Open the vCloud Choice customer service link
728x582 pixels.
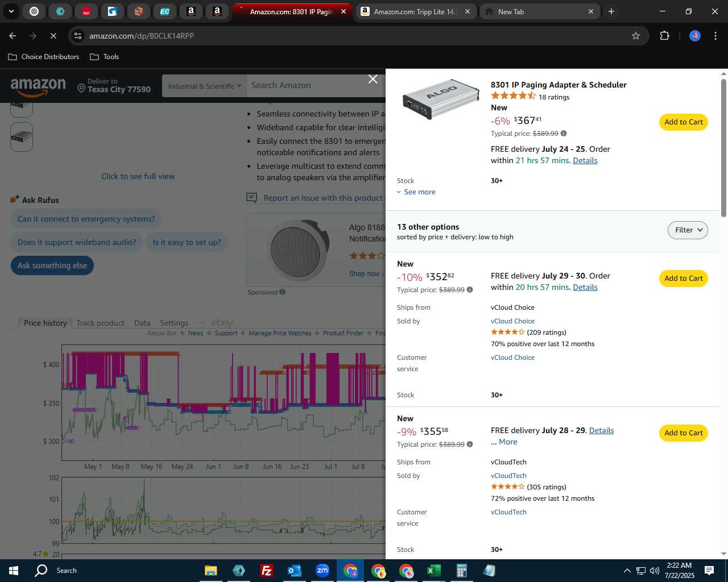click(x=512, y=357)
